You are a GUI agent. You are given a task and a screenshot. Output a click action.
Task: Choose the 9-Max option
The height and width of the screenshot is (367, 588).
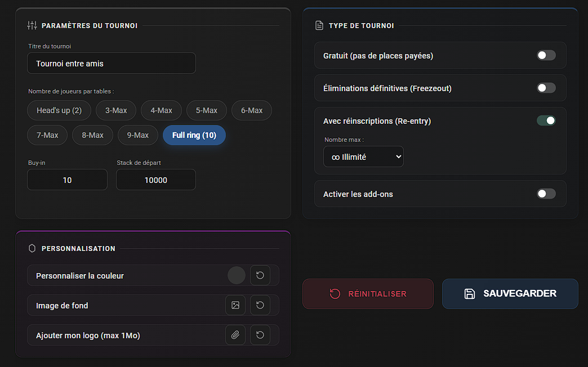(137, 135)
